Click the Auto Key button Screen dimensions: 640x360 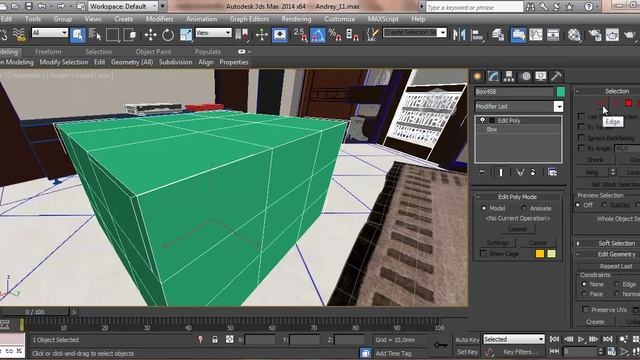467,340
